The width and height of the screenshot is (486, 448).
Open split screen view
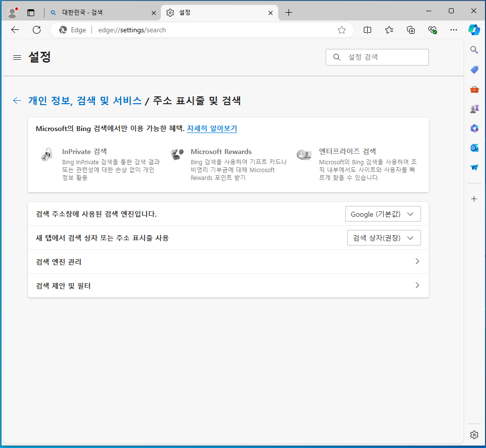tap(367, 30)
